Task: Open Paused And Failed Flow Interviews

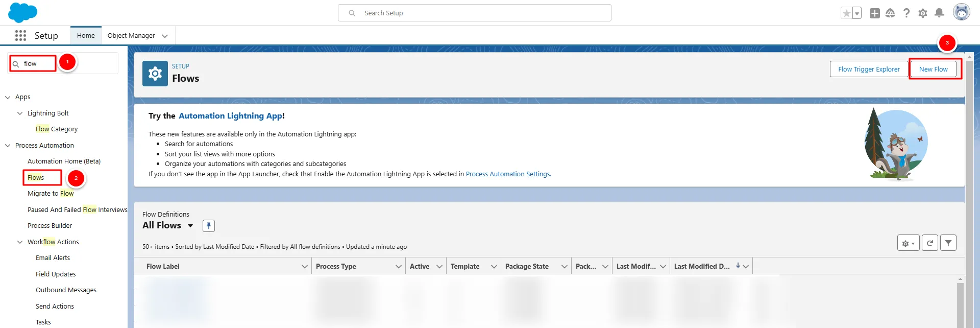Action: (x=77, y=210)
